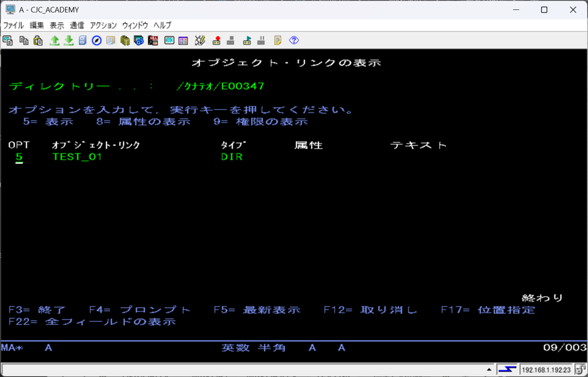Click the color grid remap icon
This screenshot has height=377, width=588.
coord(183,41)
